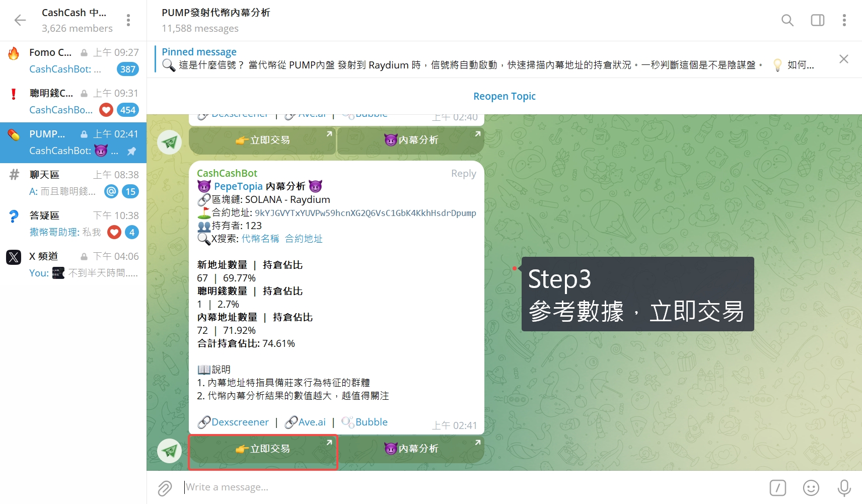Viewport: 862px width, 504px height.
Task: Search messages with the magnifier icon
Action: click(787, 20)
